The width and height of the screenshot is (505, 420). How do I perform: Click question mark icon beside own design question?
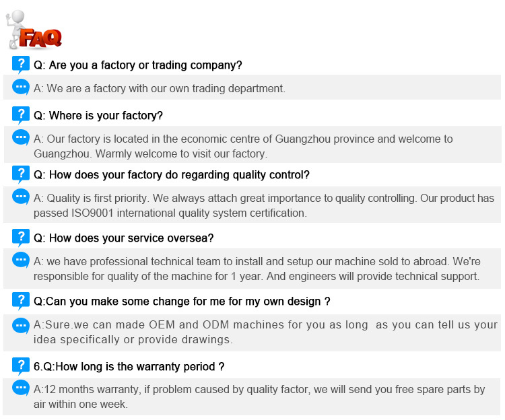coord(21,300)
